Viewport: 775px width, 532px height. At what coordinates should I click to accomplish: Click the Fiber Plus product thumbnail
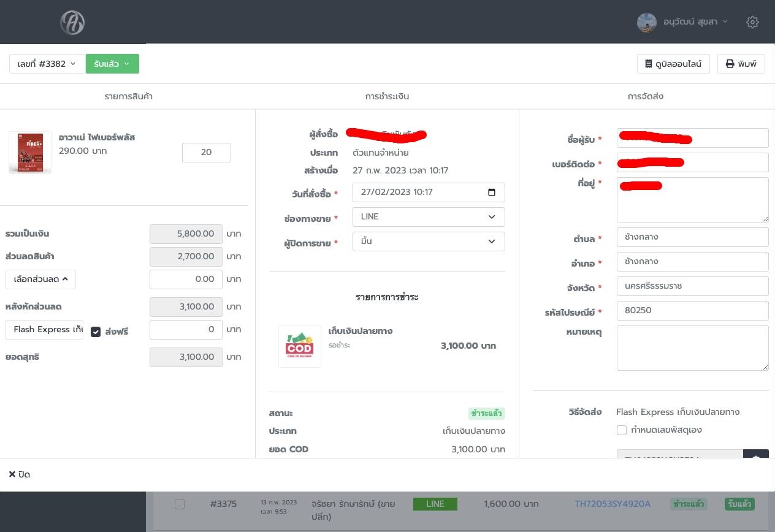point(30,153)
